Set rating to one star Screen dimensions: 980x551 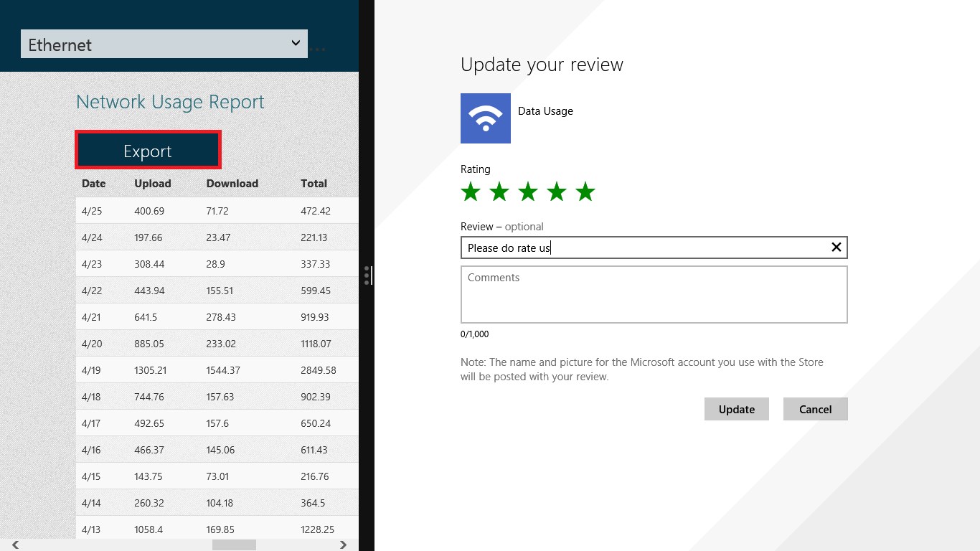[471, 192]
